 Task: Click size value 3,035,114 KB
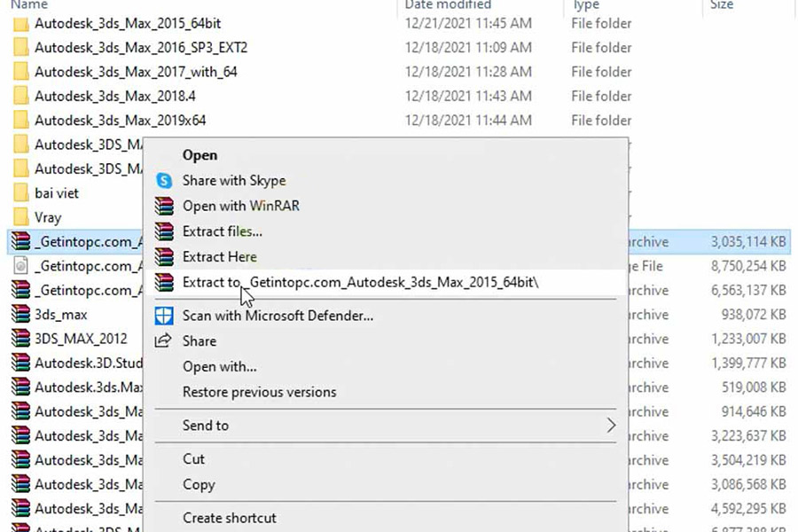tap(748, 242)
